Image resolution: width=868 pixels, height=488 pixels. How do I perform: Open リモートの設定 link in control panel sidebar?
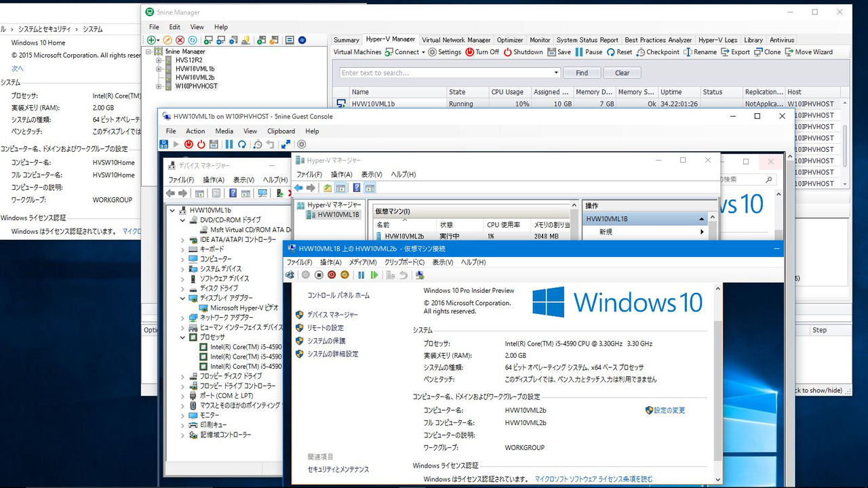[325, 328]
